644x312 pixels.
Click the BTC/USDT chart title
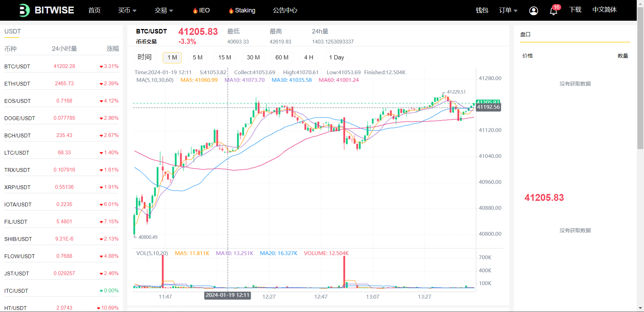point(151,31)
